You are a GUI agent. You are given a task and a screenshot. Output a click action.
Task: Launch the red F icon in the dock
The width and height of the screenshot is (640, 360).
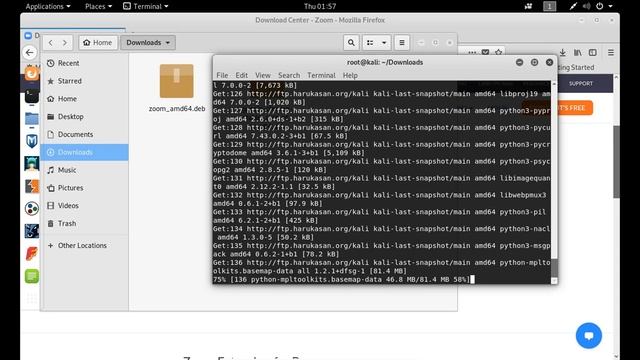pyautogui.click(x=31, y=254)
